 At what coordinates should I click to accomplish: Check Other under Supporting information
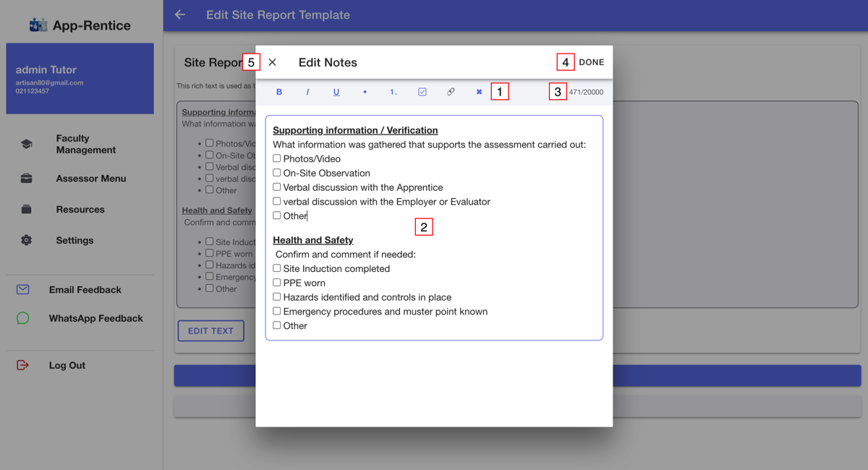pyautogui.click(x=276, y=215)
